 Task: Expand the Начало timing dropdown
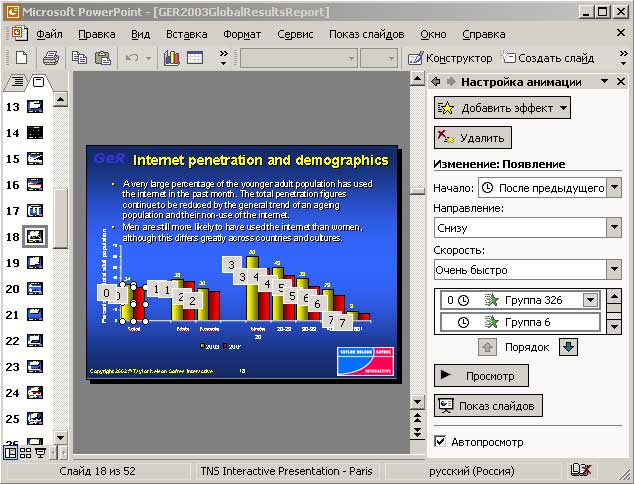613,187
